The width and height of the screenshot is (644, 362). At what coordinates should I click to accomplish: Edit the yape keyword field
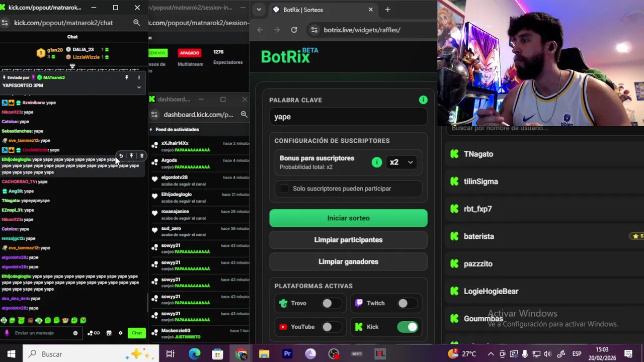[348, 117]
